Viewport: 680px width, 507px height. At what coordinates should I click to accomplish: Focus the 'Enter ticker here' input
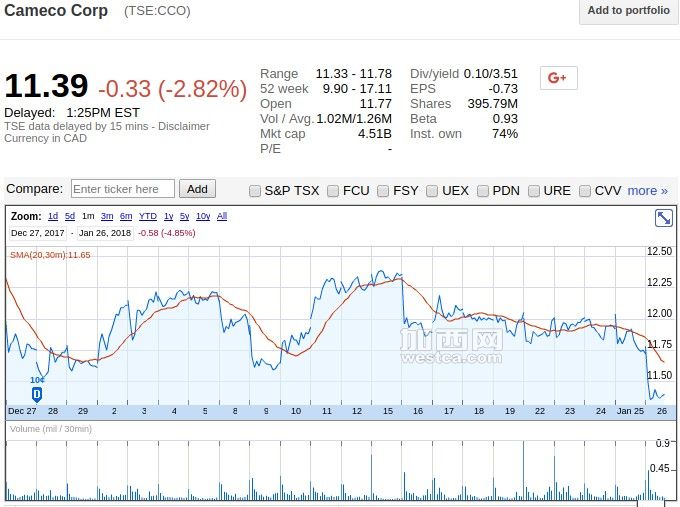coord(123,189)
